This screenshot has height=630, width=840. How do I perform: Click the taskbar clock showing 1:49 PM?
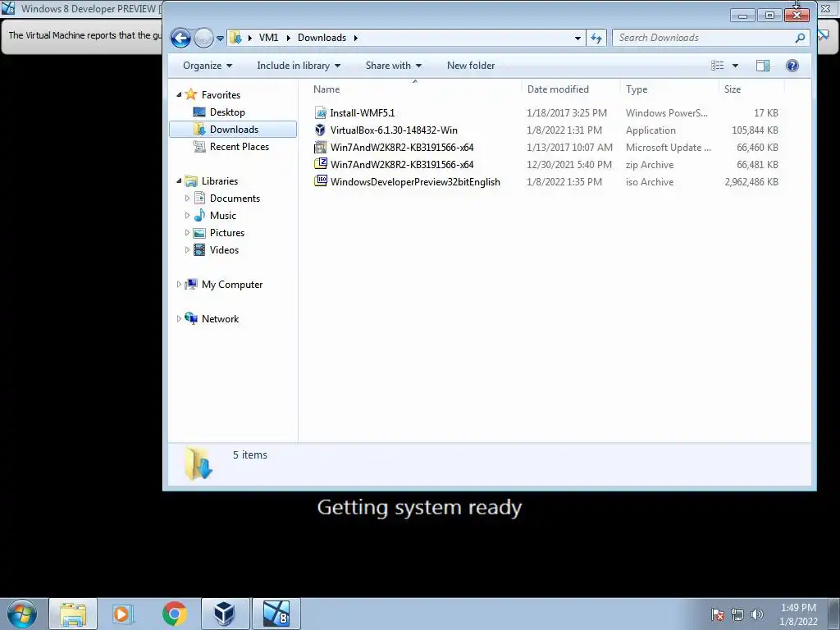click(798, 614)
